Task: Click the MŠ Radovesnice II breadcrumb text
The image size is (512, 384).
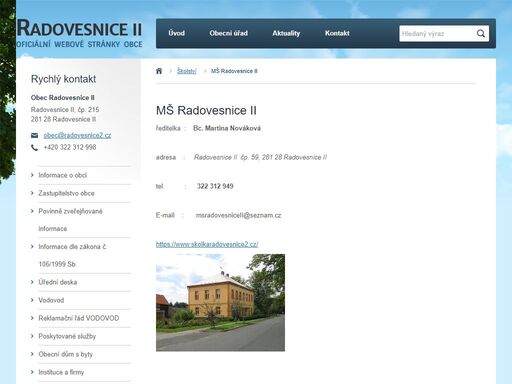Action: tap(234, 71)
